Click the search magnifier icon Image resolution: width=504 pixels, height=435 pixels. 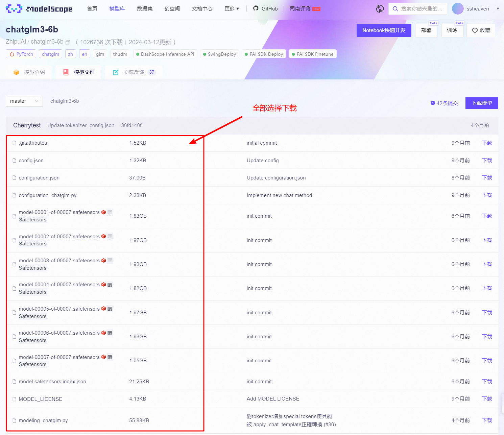pos(395,9)
